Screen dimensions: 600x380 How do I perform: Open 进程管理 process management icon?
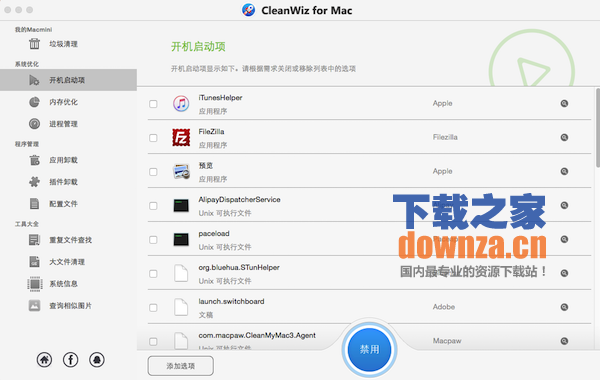(34, 124)
